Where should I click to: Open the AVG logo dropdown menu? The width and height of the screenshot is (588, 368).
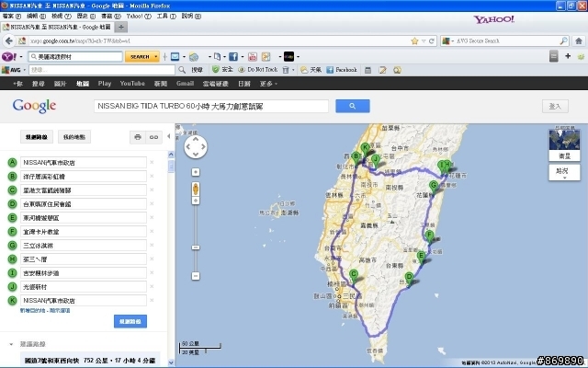[x=25, y=70]
